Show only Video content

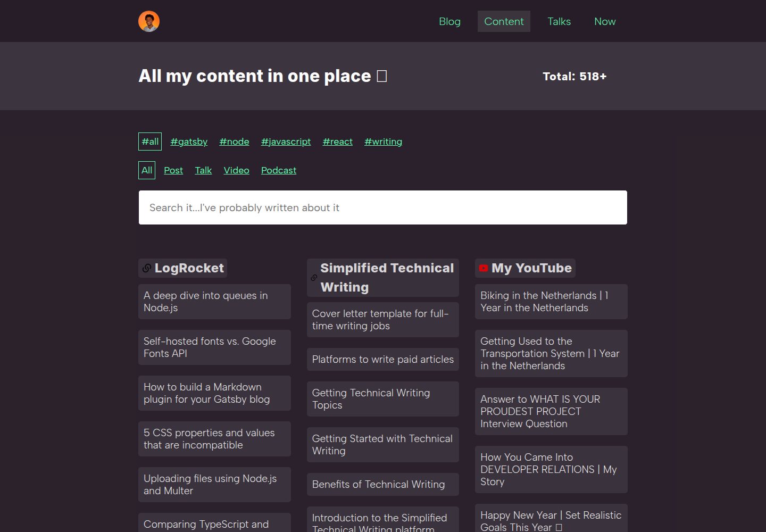tap(236, 170)
